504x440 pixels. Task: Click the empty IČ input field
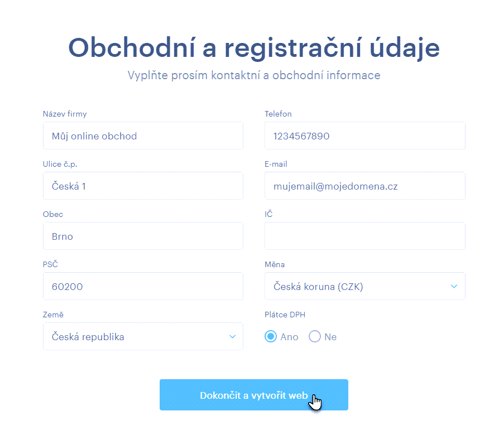[x=364, y=236]
